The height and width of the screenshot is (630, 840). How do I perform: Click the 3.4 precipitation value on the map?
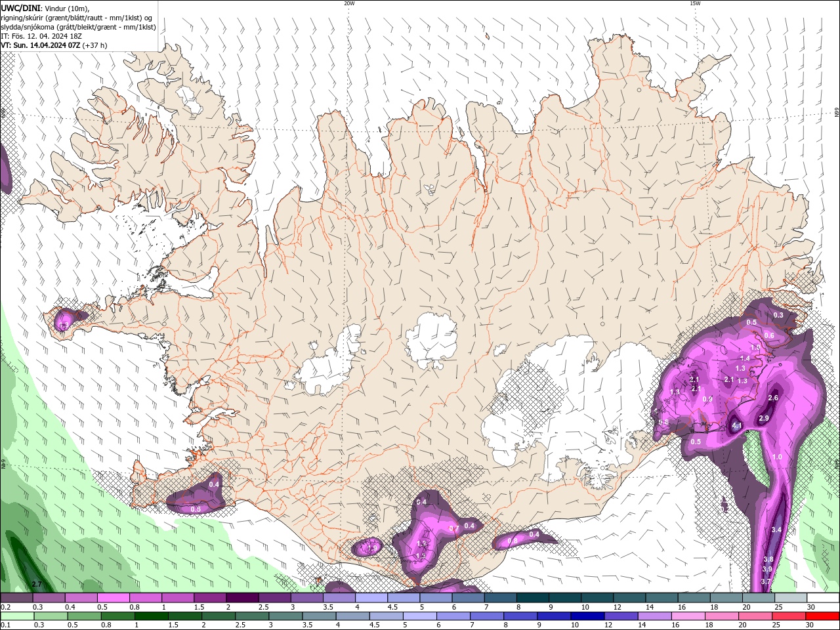pyautogui.click(x=776, y=530)
